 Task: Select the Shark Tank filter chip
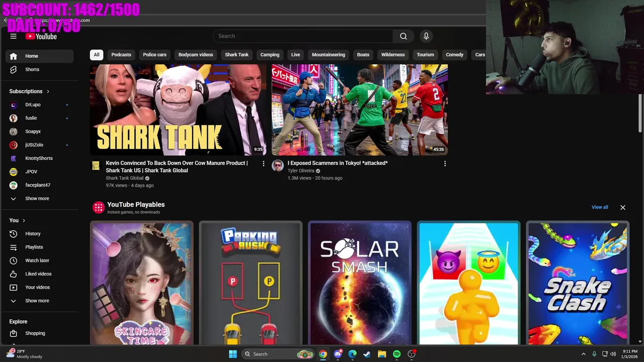pos(236,55)
